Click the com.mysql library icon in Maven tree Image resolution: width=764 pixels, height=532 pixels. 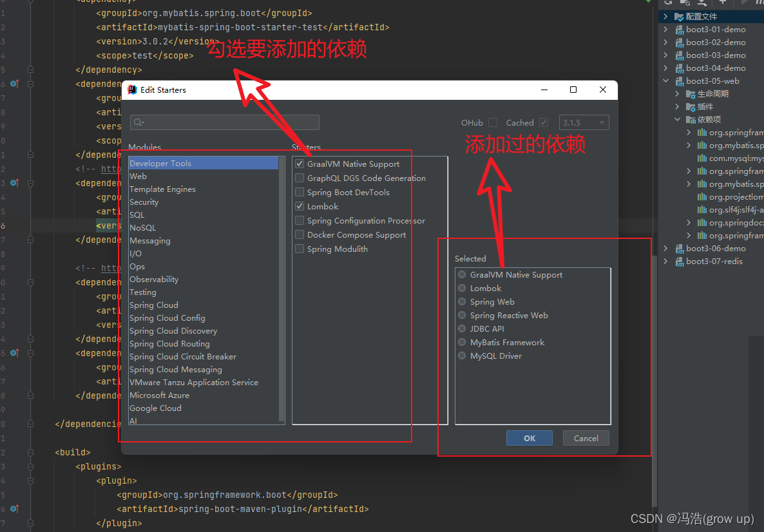pyautogui.click(x=702, y=158)
